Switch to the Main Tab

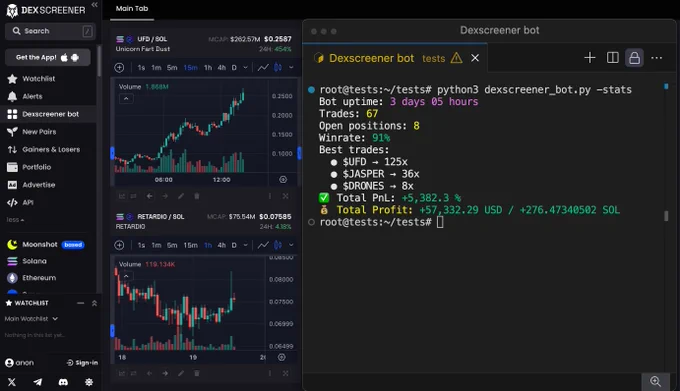click(132, 9)
